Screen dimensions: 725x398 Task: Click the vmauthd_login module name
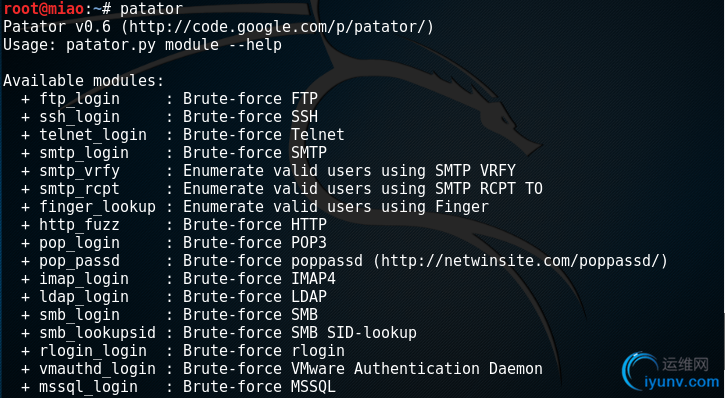pos(98,369)
